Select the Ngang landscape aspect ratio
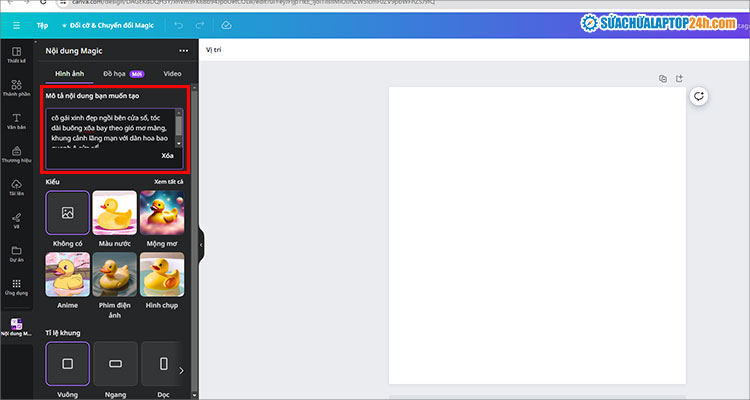Viewport: 750px width, 400px height. (114, 364)
